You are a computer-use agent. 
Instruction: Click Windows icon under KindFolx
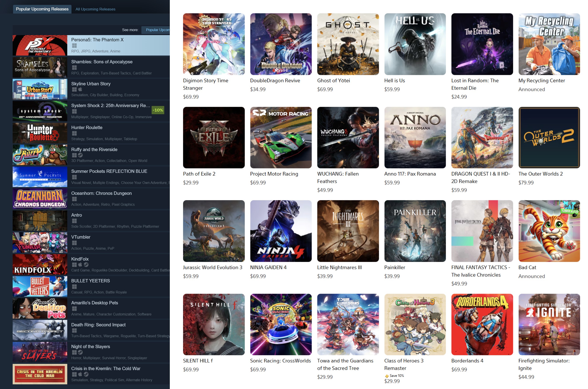(74, 265)
